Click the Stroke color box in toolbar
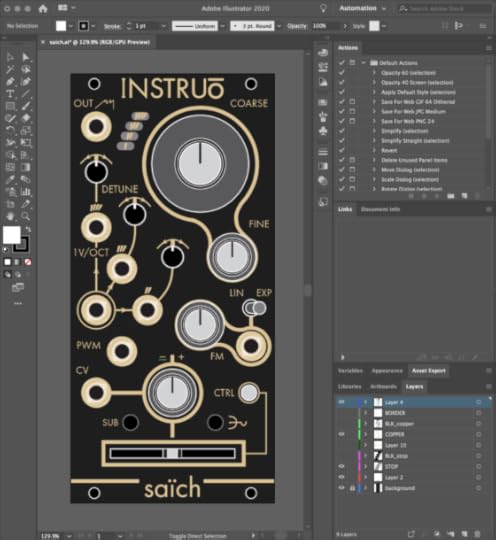 23,246
